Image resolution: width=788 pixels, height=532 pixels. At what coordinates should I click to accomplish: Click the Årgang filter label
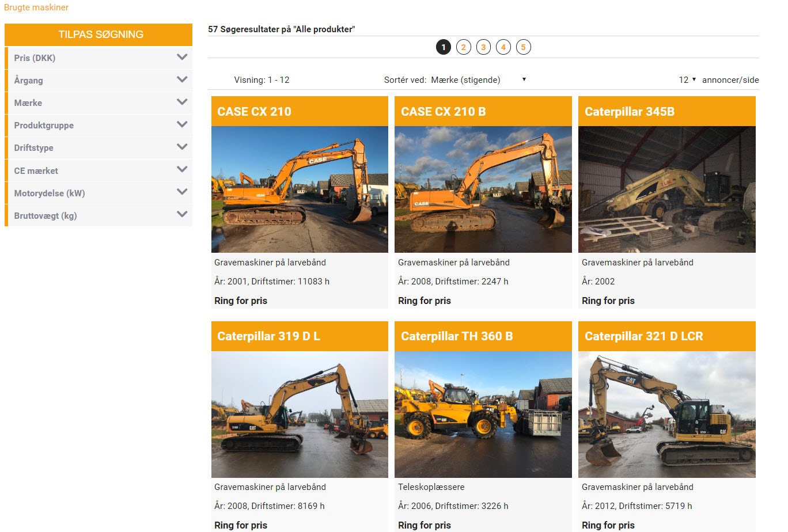28,81
